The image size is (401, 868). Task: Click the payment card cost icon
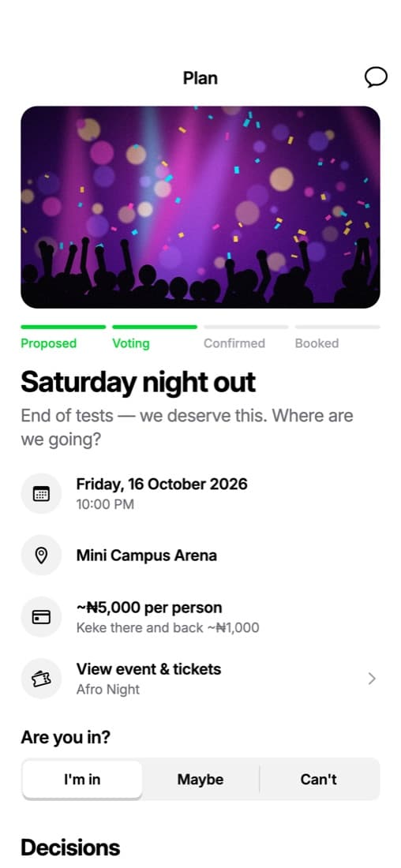[41, 617]
